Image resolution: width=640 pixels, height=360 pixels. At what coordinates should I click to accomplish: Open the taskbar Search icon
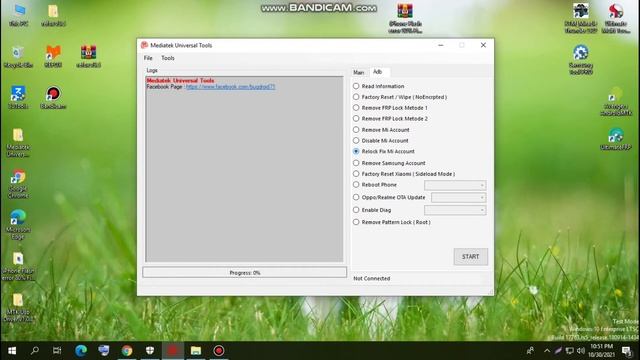[x=35, y=351]
